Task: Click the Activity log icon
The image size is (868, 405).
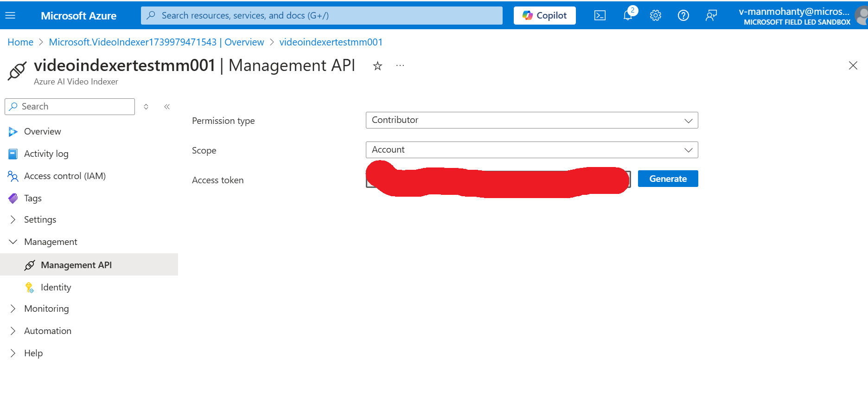Action: click(x=13, y=154)
